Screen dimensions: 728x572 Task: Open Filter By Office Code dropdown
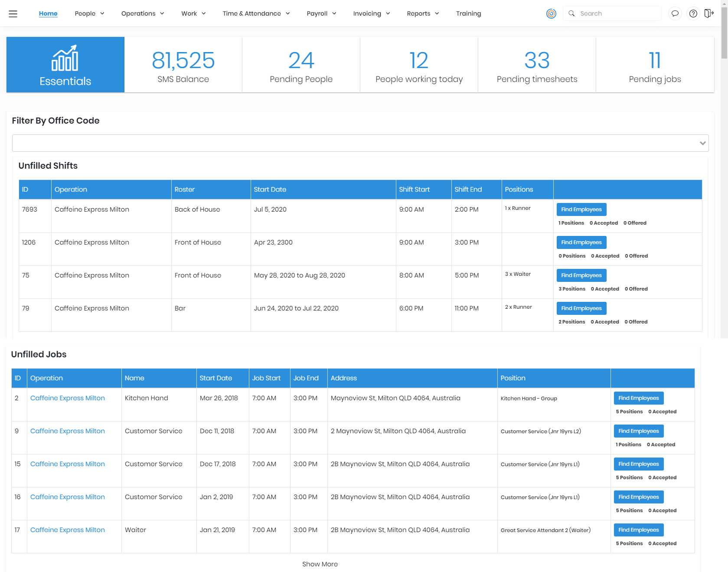pyautogui.click(x=360, y=143)
